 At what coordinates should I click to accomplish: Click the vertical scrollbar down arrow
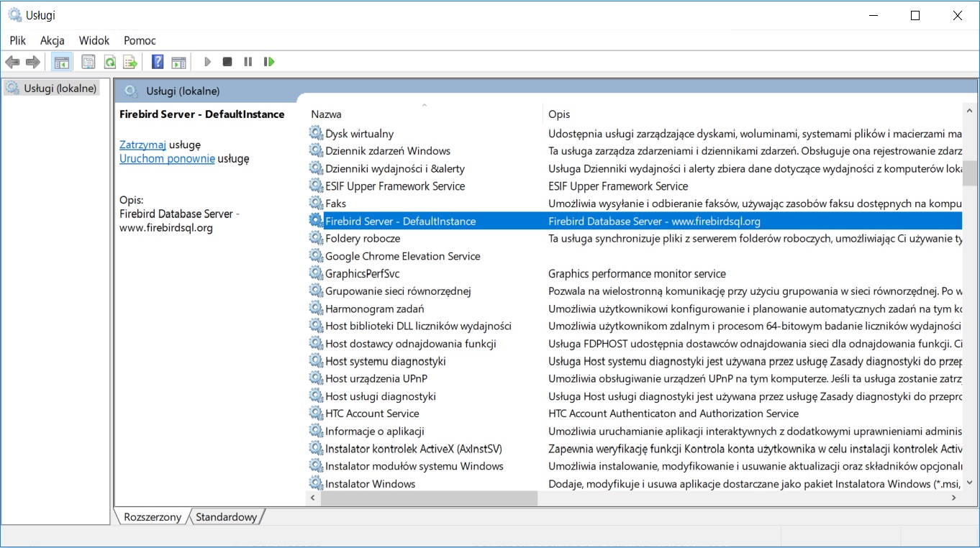[x=970, y=483]
